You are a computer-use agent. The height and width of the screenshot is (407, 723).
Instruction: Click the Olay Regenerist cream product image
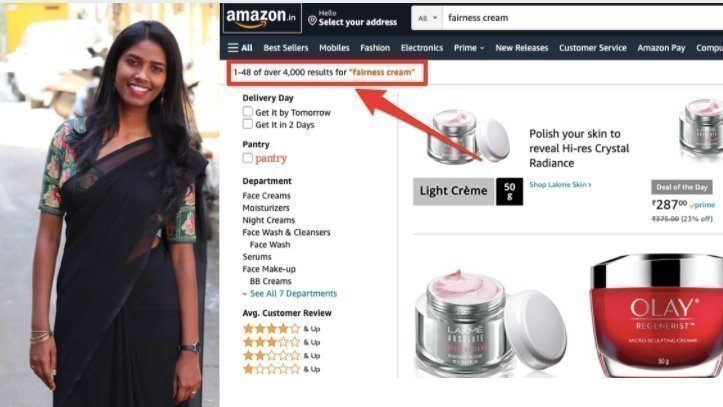tap(656, 315)
